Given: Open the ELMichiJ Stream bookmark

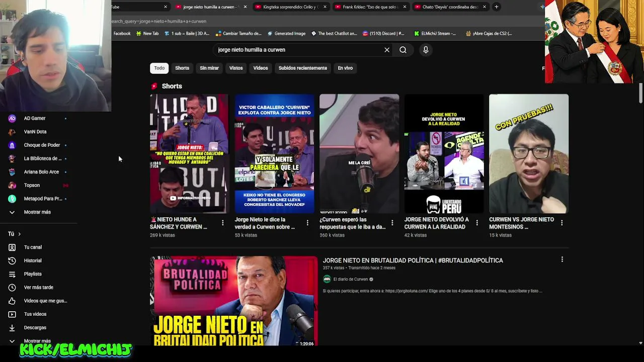Looking at the screenshot, I should pos(435,34).
